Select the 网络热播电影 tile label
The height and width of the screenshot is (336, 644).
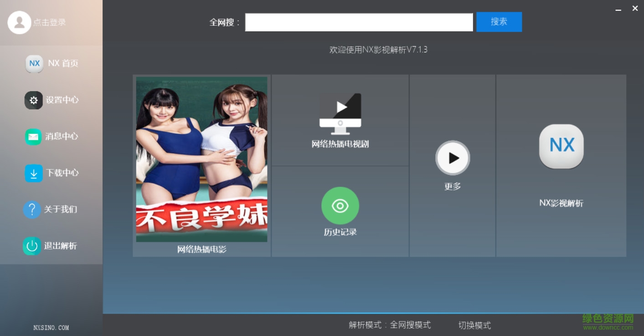tap(201, 249)
